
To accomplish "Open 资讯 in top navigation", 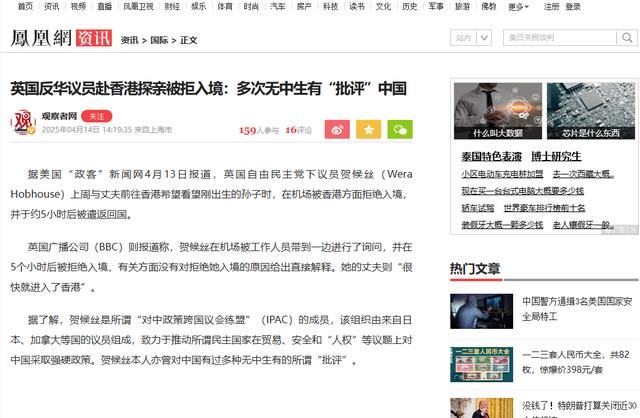I will 51,7.
